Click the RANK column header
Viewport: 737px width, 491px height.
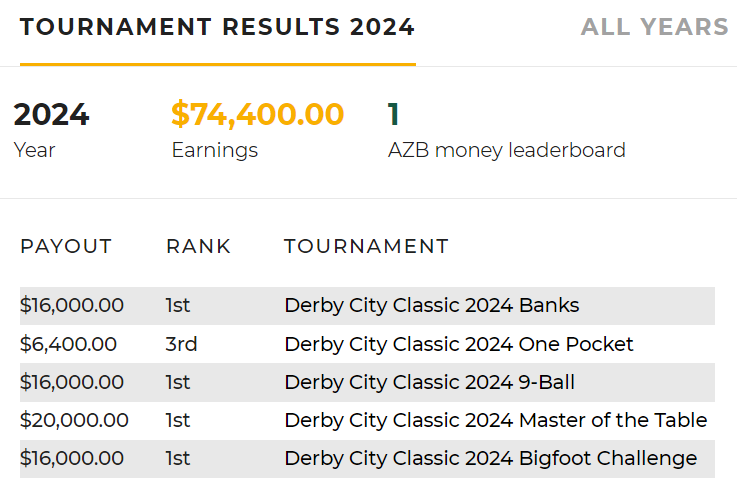[x=198, y=246]
